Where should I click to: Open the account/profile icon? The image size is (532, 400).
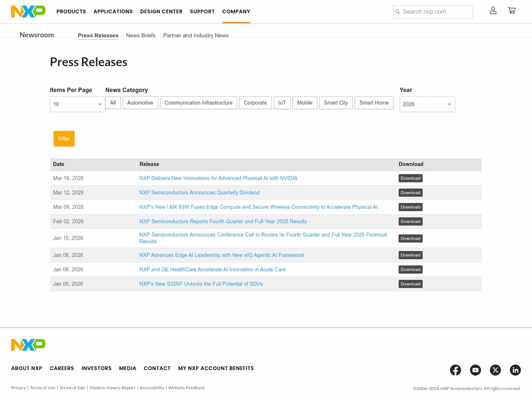pyautogui.click(x=493, y=11)
